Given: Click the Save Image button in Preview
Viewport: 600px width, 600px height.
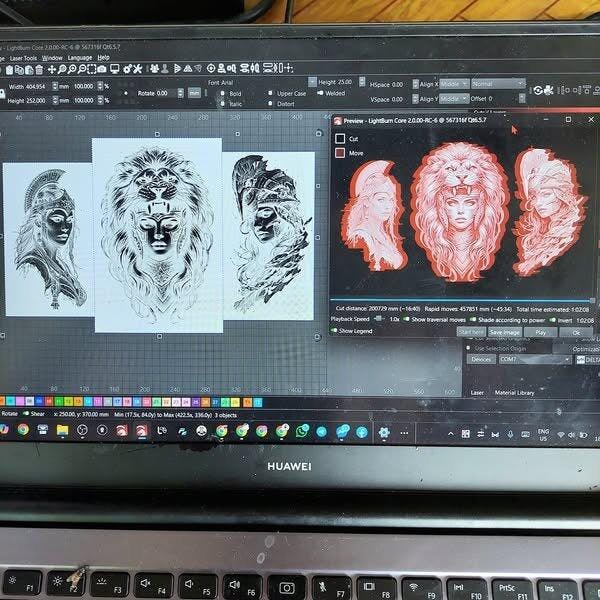Looking at the screenshot, I should click(x=505, y=332).
